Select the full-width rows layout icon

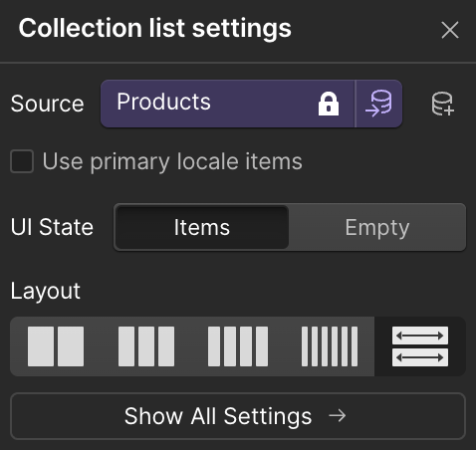420,346
